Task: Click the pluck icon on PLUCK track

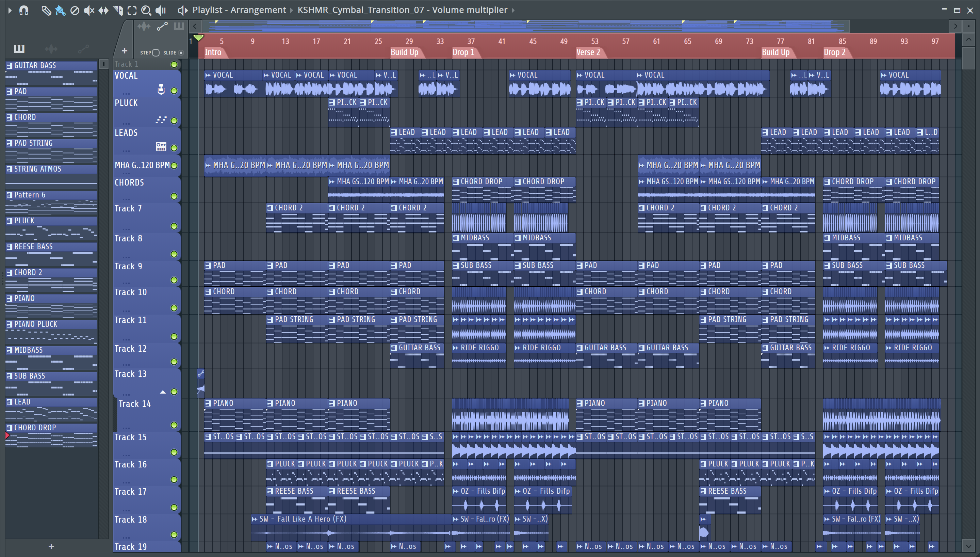Action: pyautogui.click(x=161, y=120)
